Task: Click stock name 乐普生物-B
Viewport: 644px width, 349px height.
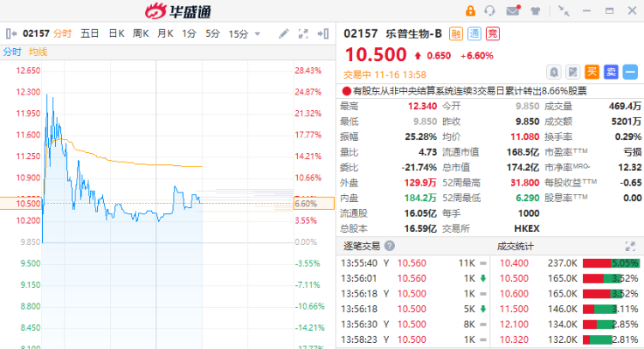Action: (414, 34)
